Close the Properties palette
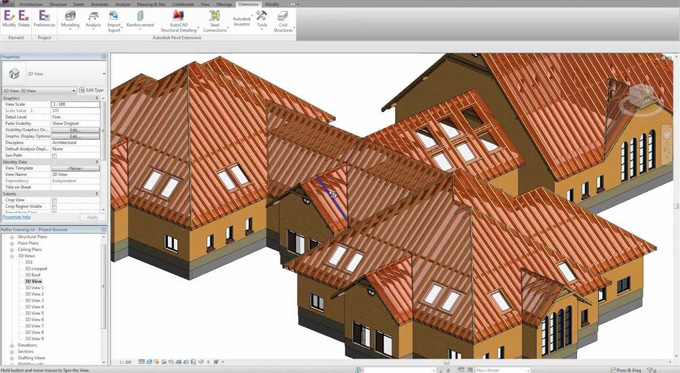Image resolution: width=680 pixels, height=373 pixels. (x=104, y=57)
